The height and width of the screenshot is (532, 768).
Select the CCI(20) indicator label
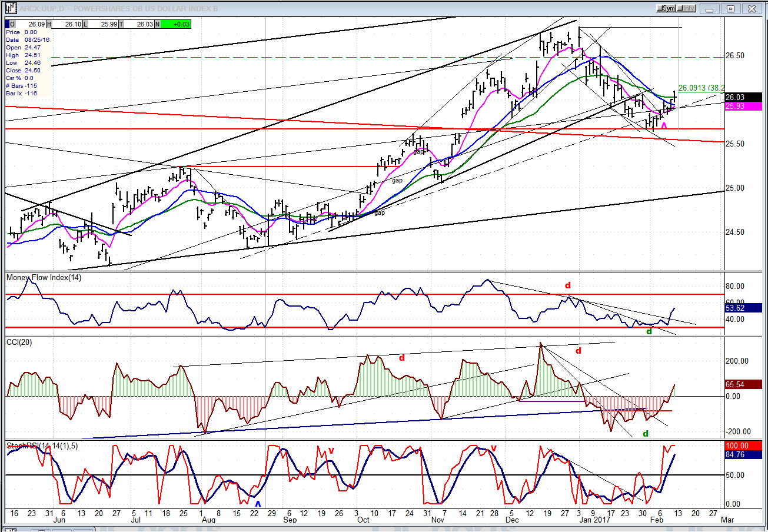19,343
